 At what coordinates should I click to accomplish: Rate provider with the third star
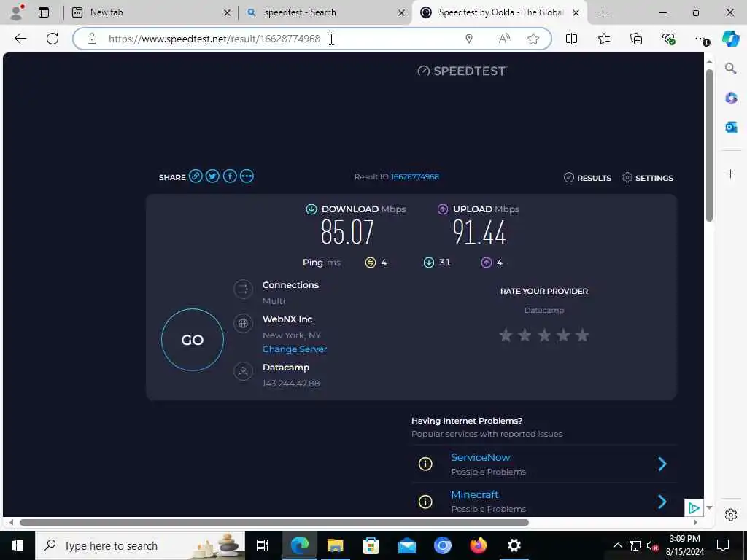click(544, 335)
